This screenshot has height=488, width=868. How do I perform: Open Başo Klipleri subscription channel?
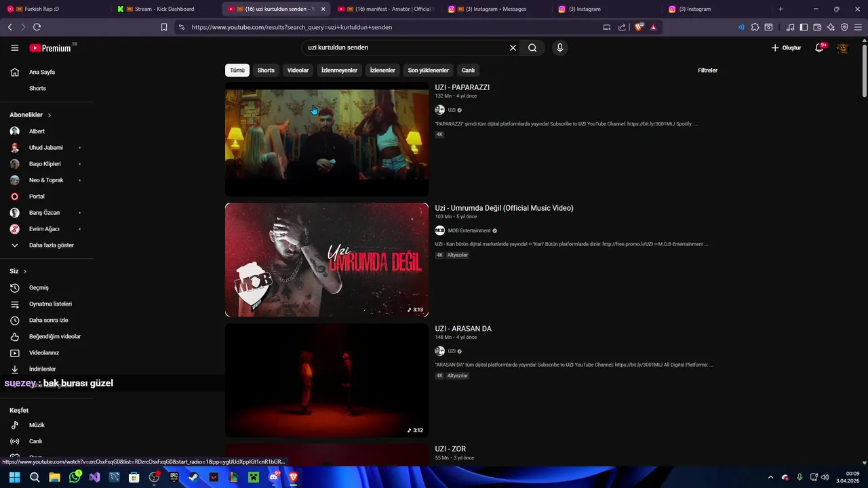click(46, 164)
